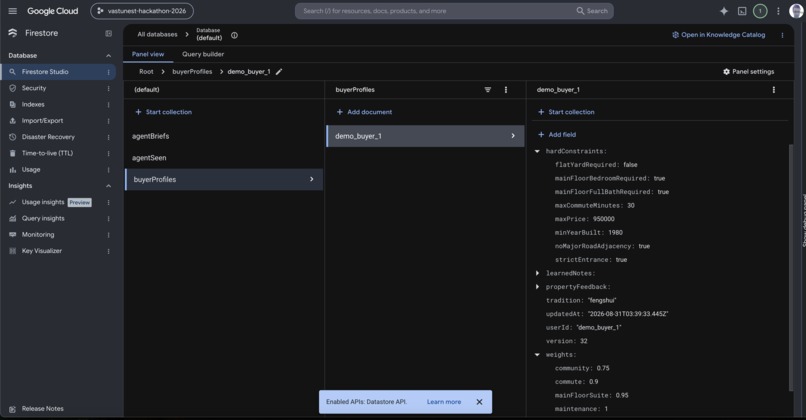This screenshot has width=806, height=420.
Task: Expand the propertyFeedback field
Action: 537,287
